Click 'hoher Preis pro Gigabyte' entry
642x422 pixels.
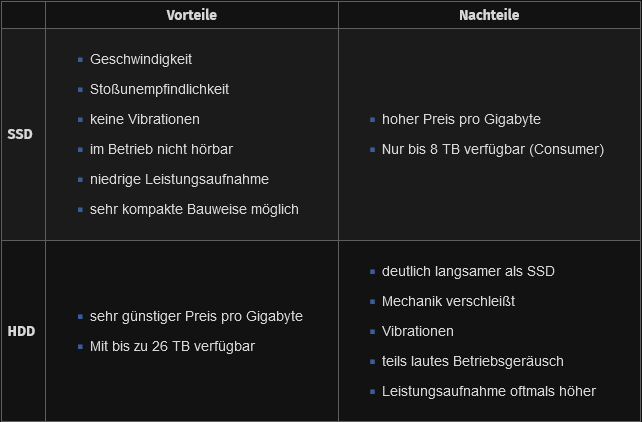[x=461, y=119]
